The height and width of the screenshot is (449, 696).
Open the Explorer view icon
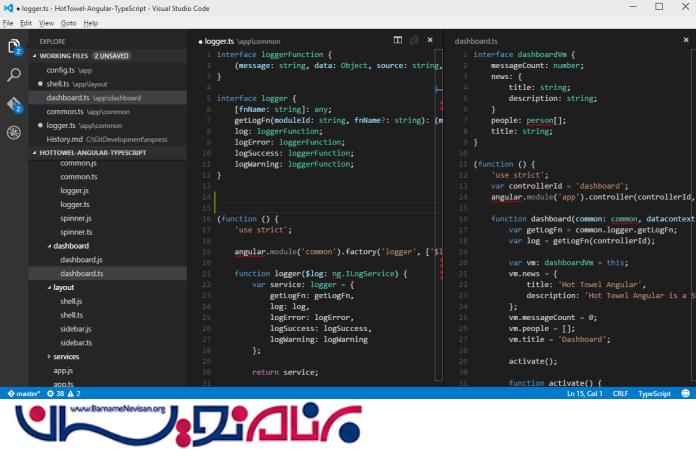[14, 47]
